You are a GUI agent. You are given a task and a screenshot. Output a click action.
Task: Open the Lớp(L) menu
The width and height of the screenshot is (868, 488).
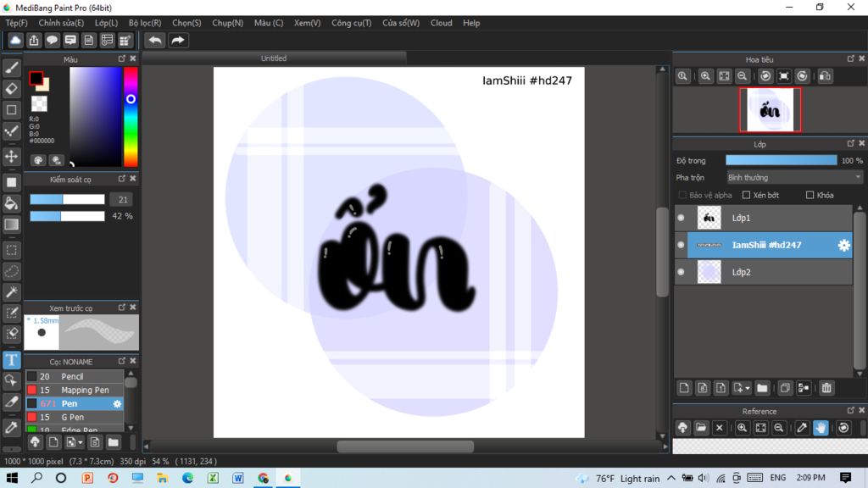pyautogui.click(x=106, y=23)
